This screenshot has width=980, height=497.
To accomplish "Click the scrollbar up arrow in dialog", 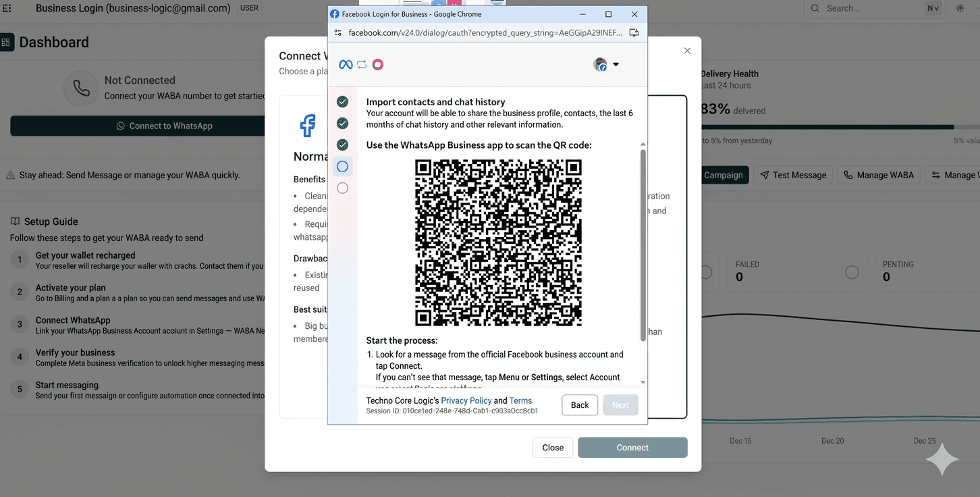I will click(x=643, y=145).
